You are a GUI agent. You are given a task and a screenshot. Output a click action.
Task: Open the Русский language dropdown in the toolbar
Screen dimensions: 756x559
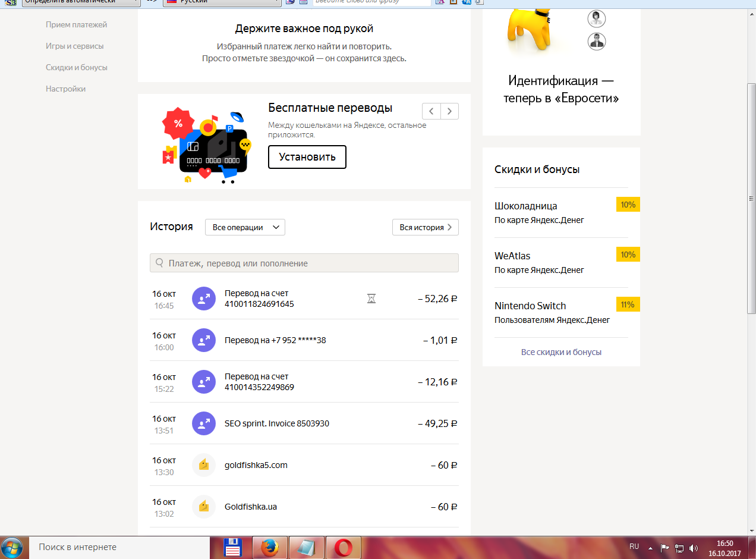(x=223, y=2)
